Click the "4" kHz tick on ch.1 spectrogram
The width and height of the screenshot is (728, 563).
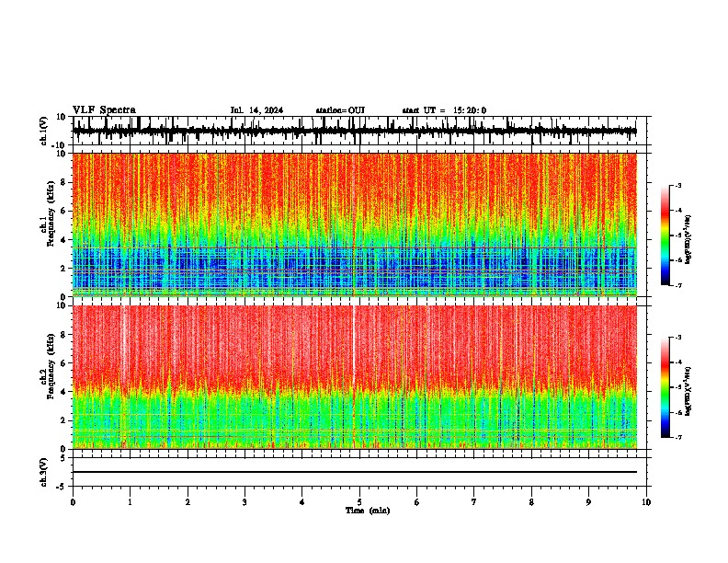pos(63,240)
